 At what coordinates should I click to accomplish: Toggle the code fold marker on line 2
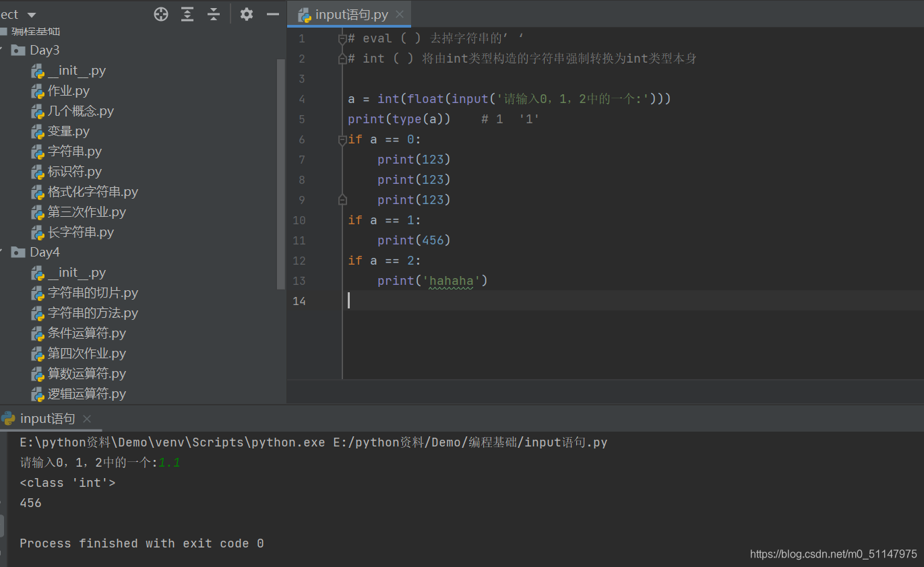[x=342, y=59]
